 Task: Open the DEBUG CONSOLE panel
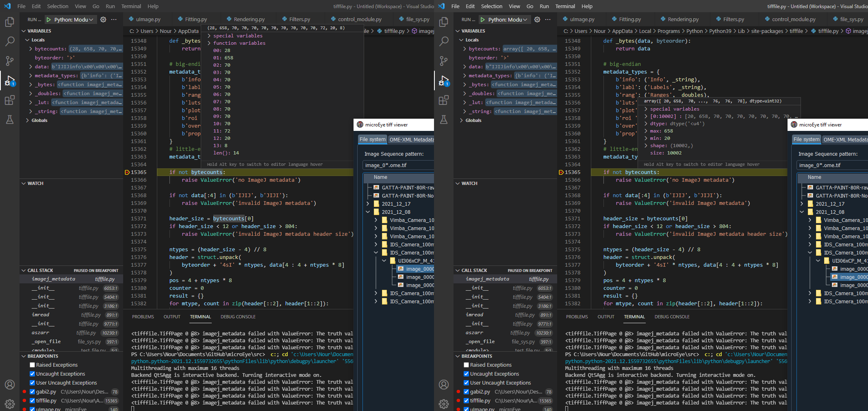point(238,317)
